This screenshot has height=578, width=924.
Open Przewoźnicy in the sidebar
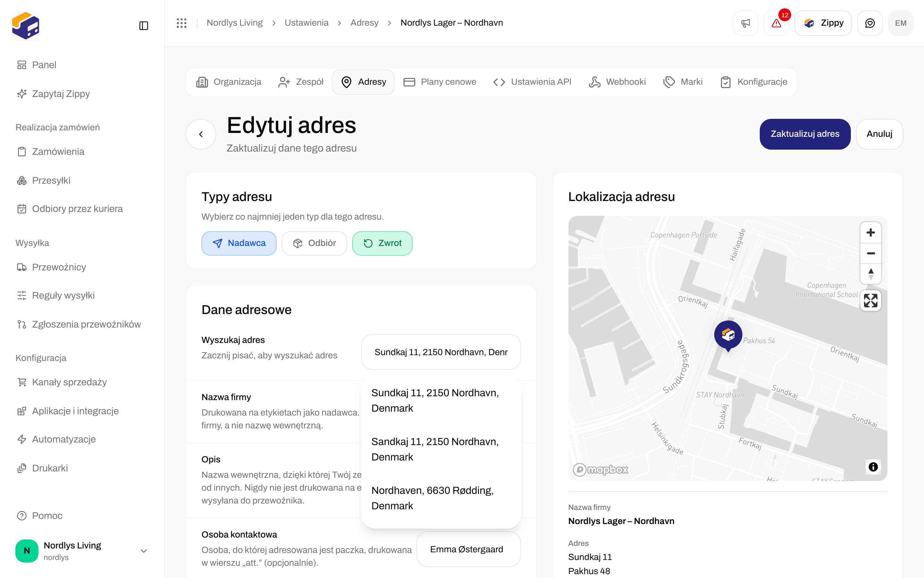(82, 267)
